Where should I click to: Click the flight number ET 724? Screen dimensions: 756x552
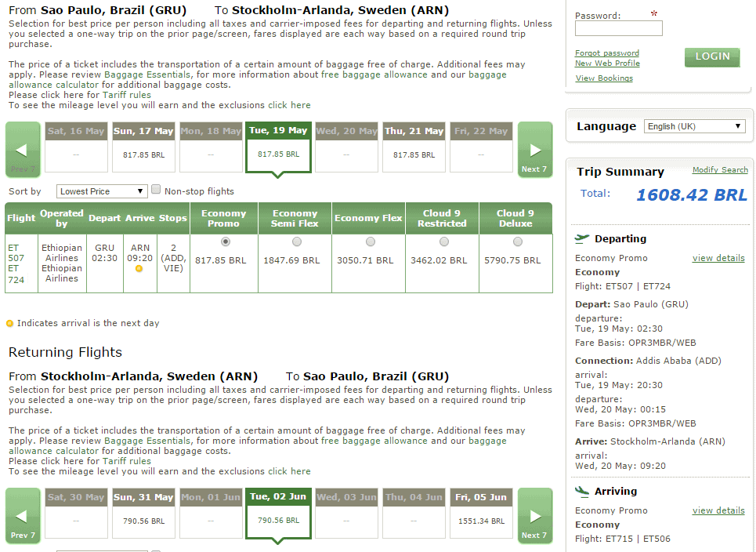(x=16, y=274)
